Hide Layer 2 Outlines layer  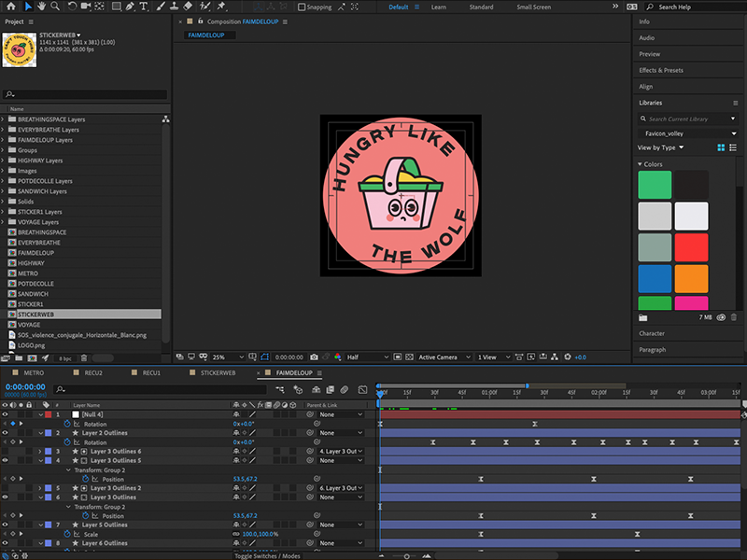[5, 433]
